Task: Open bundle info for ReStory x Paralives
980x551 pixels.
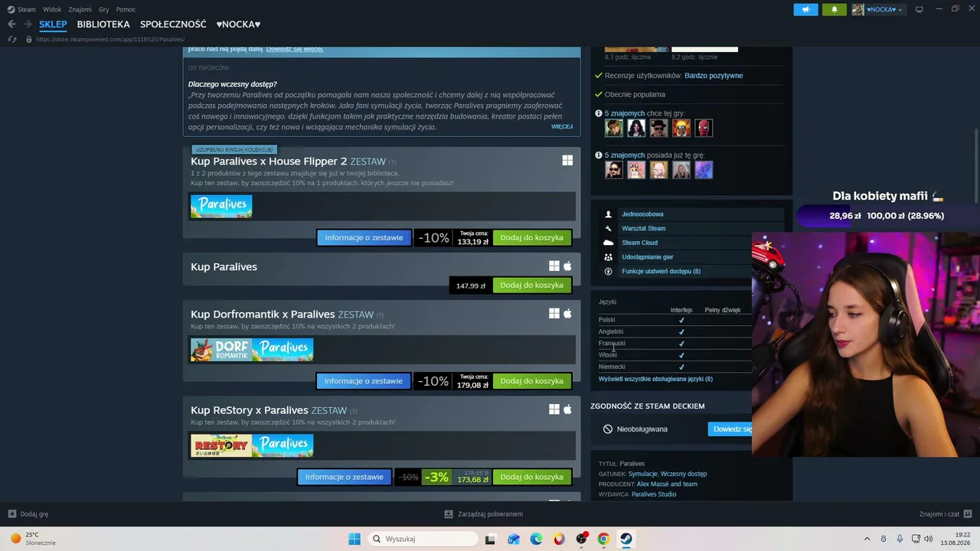Action: 345,477
